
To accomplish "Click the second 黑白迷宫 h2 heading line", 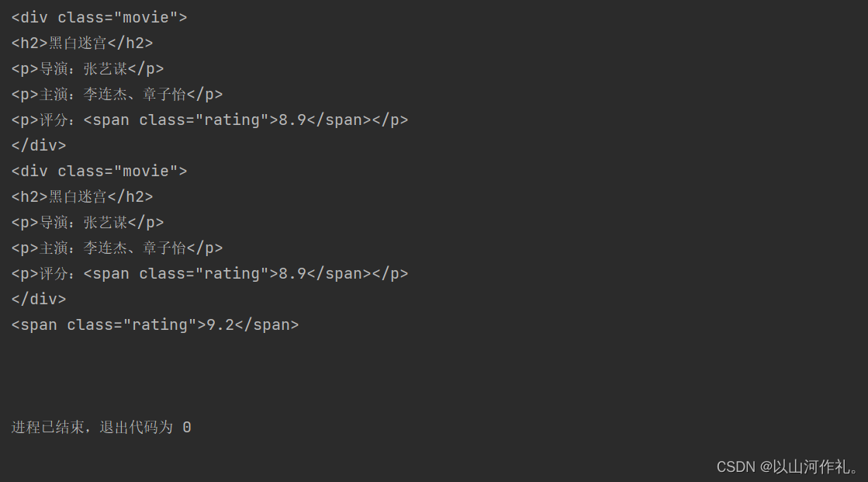I will (x=82, y=196).
